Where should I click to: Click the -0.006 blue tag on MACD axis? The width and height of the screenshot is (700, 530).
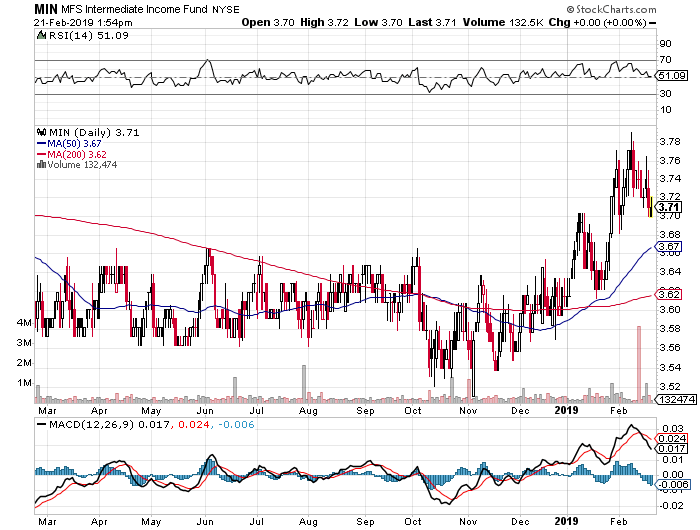coord(674,484)
